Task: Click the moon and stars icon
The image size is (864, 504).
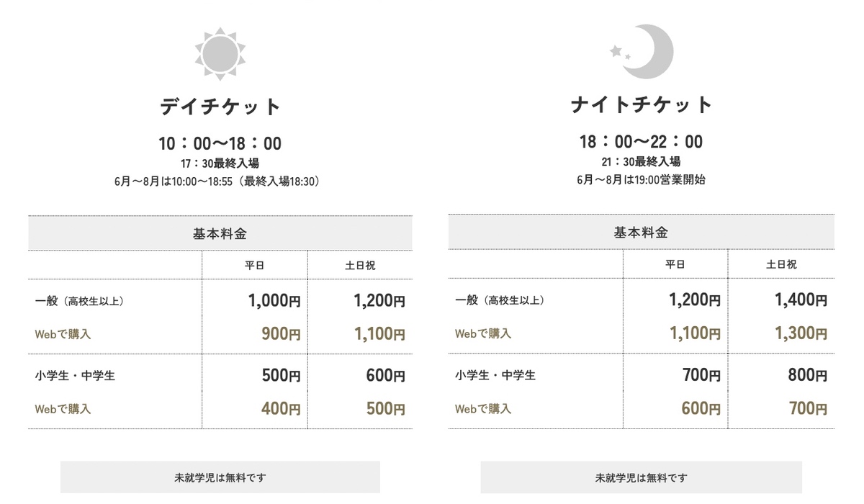Action: 642,50
